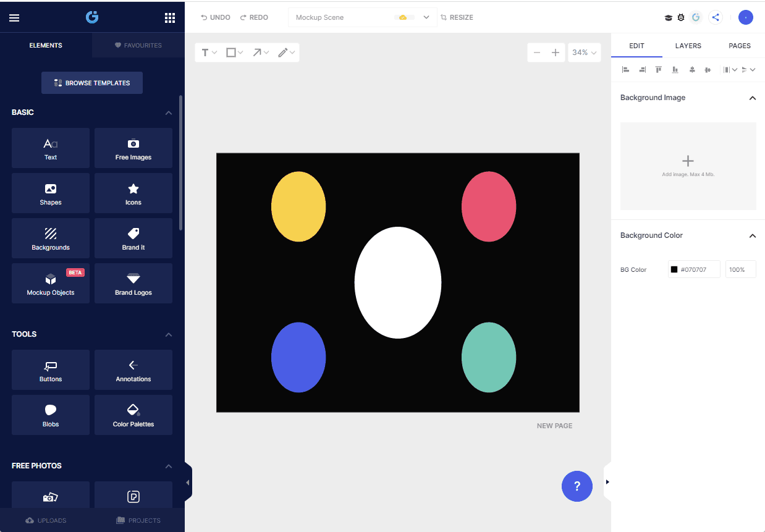Viewport: 765px width, 532px height.
Task: Collapse the right panel arrow
Action: point(607,482)
